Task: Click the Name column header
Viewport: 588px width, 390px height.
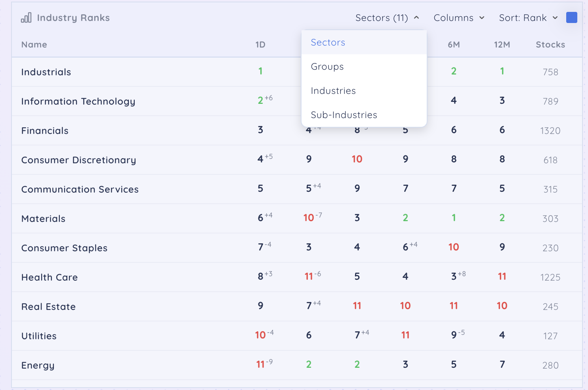Action: click(x=34, y=45)
